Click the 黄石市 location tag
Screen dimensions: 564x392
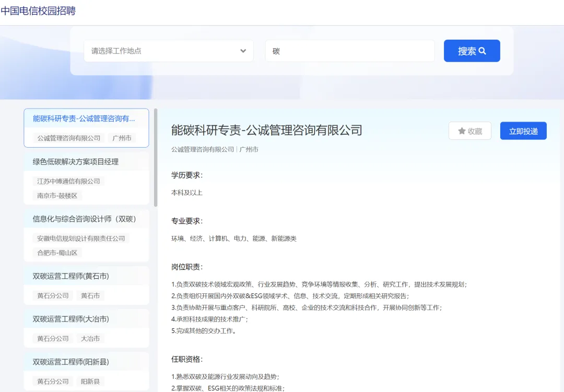pyautogui.click(x=90, y=295)
